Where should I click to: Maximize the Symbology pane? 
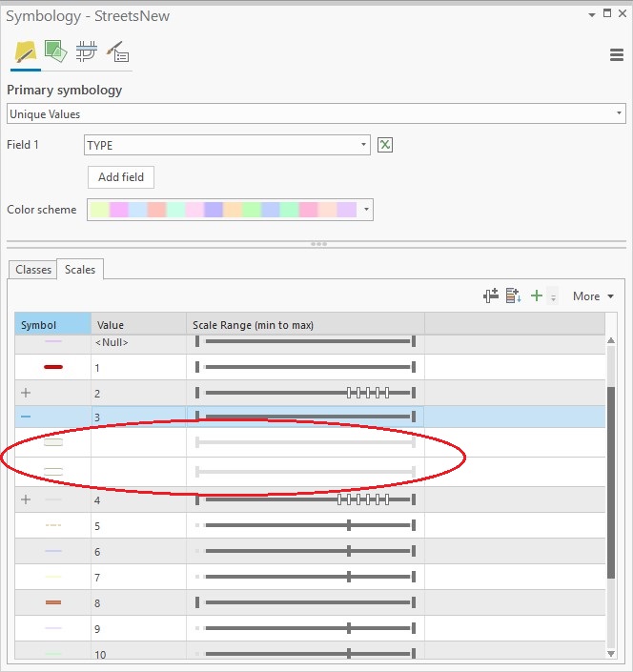click(607, 13)
